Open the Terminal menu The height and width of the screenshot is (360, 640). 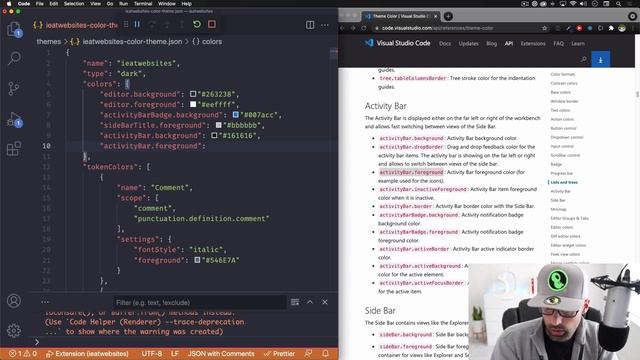click(x=143, y=4)
